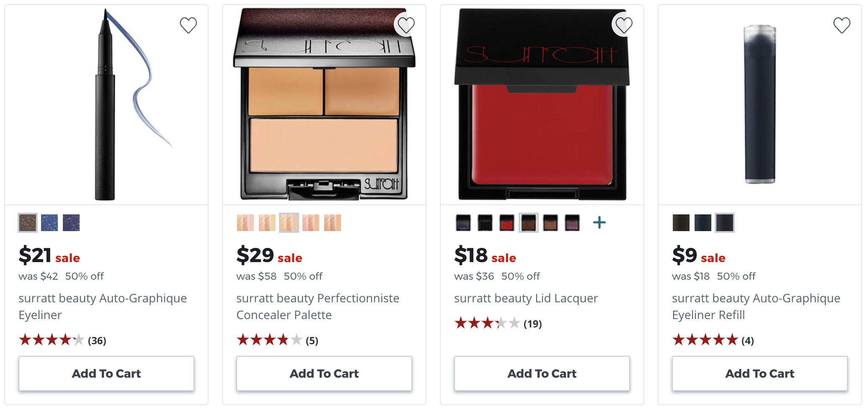Select the first concealer palette shade
This screenshot has height=412, width=868.
(x=245, y=223)
